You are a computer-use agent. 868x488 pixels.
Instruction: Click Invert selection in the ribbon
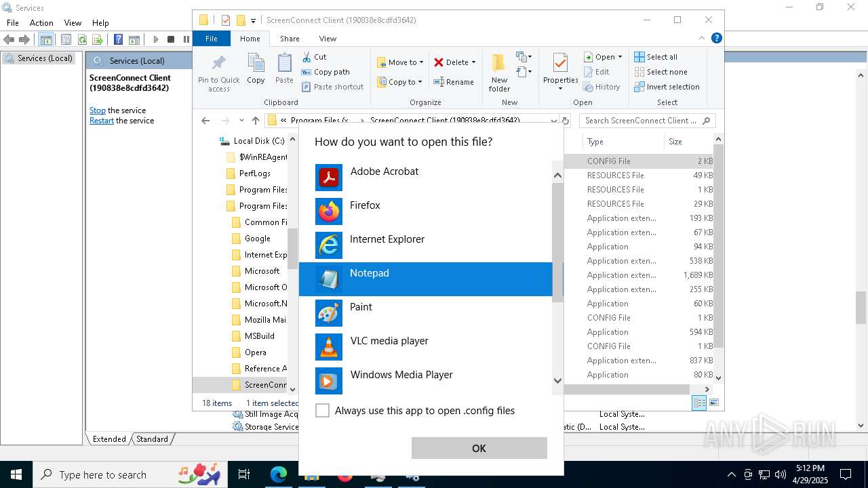pyautogui.click(x=667, y=87)
